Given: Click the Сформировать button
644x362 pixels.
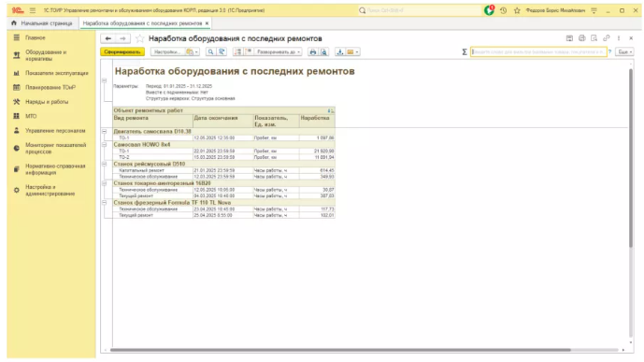Looking at the screenshot, I should 122,51.
